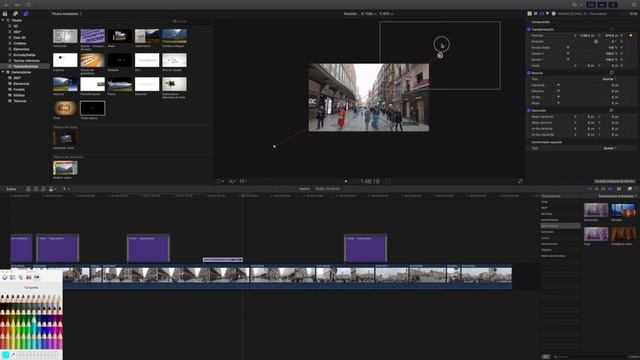640x360 pixels.
Task: Toggle the Distorsión effect checkbox
Action: (x=529, y=110)
